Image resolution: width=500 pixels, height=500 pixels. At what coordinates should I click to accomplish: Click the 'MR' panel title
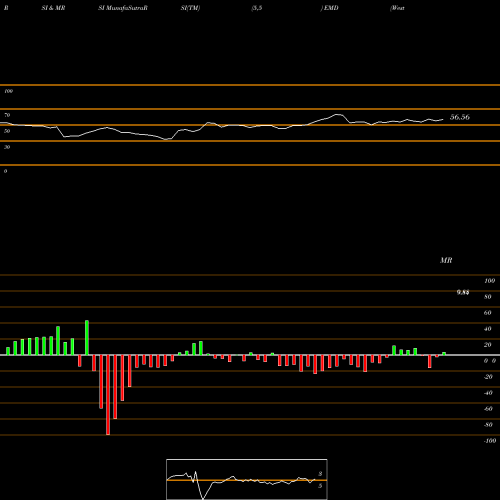coord(446,260)
